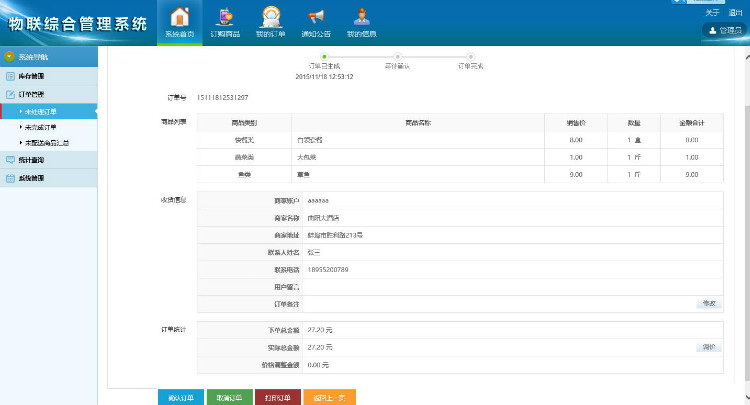Open 我的信息 user icon
Viewport: 750px width, 405px height.
[361, 21]
